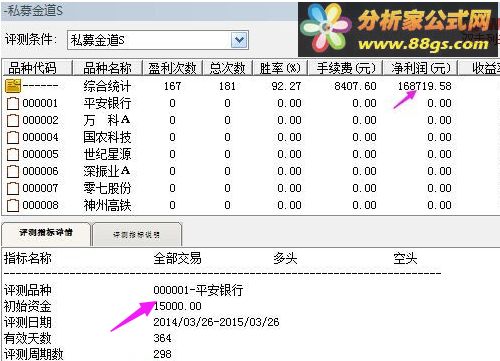Click the document icon for 000008
The image size is (500, 361).
tap(13, 205)
